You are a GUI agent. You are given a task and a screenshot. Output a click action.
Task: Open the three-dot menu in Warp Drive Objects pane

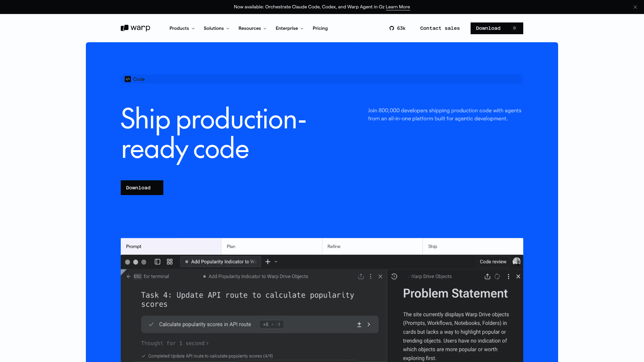click(508, 277)
